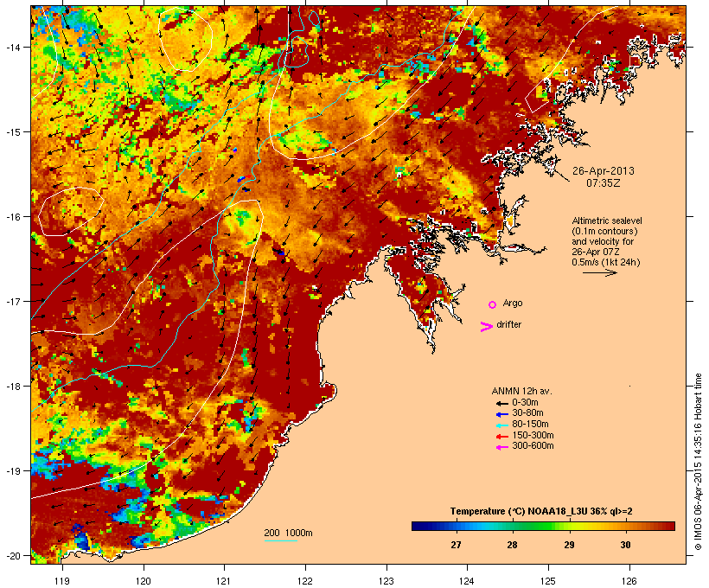Click the time label 07:35Z
The width and height of the screenshot is (709, 588).
[x=604, y=183]
